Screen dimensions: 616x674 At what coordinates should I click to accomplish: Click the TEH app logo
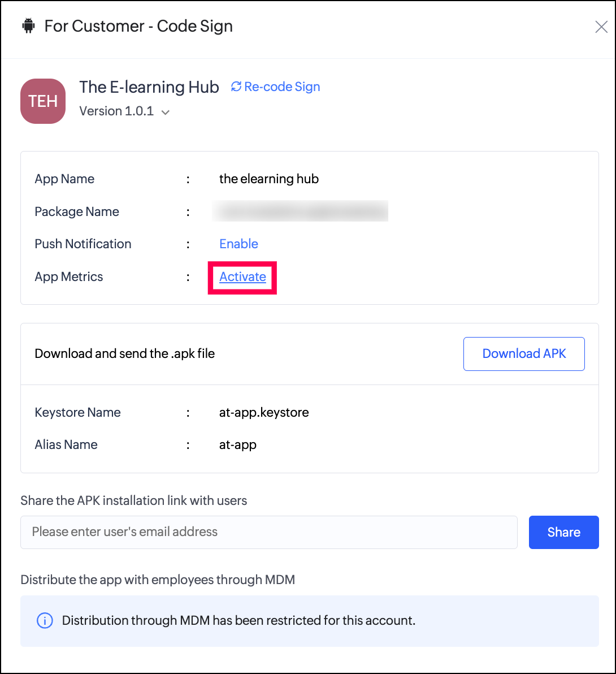pos(43,101)
